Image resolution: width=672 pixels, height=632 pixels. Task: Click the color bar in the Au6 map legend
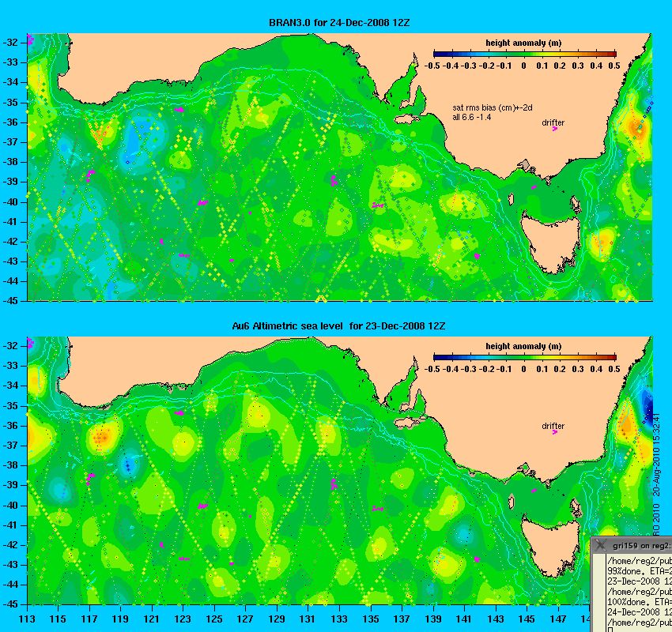pos(525,357)
